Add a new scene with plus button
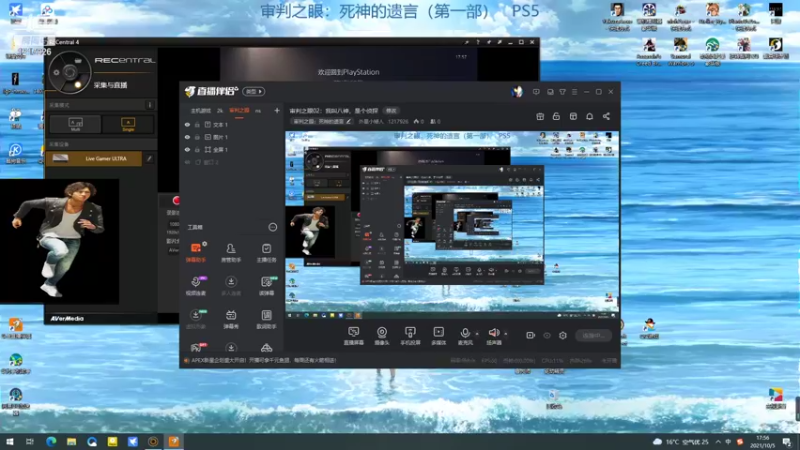This screenshot has width=800, height=450. (x=277, y=111)
